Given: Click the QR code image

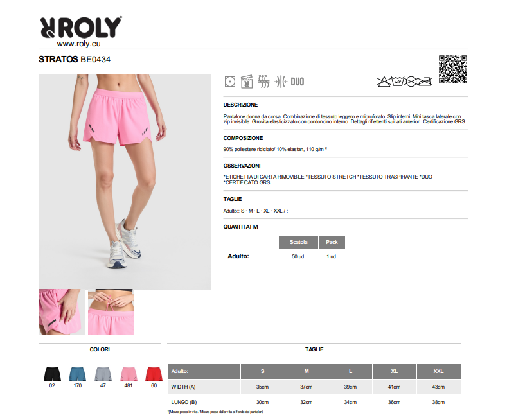Looking at the screenshot, I should tap(452, 69).
